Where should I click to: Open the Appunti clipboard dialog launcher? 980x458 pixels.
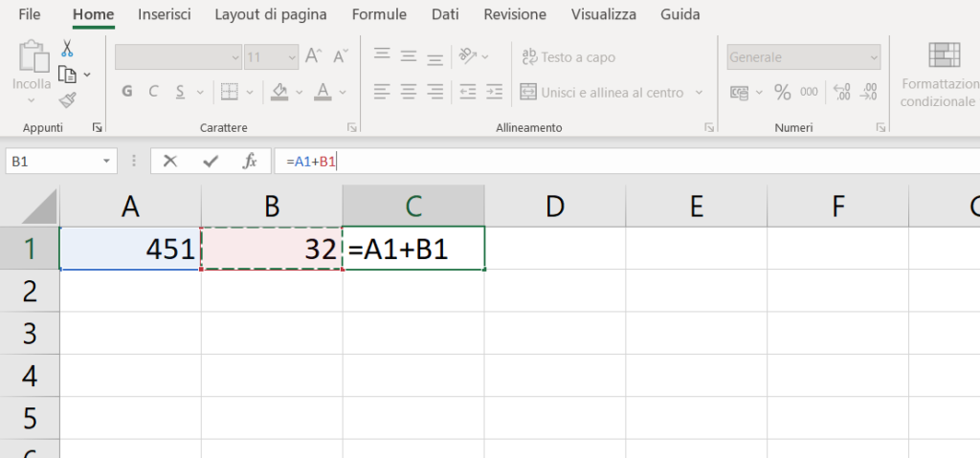coord(97,127)
